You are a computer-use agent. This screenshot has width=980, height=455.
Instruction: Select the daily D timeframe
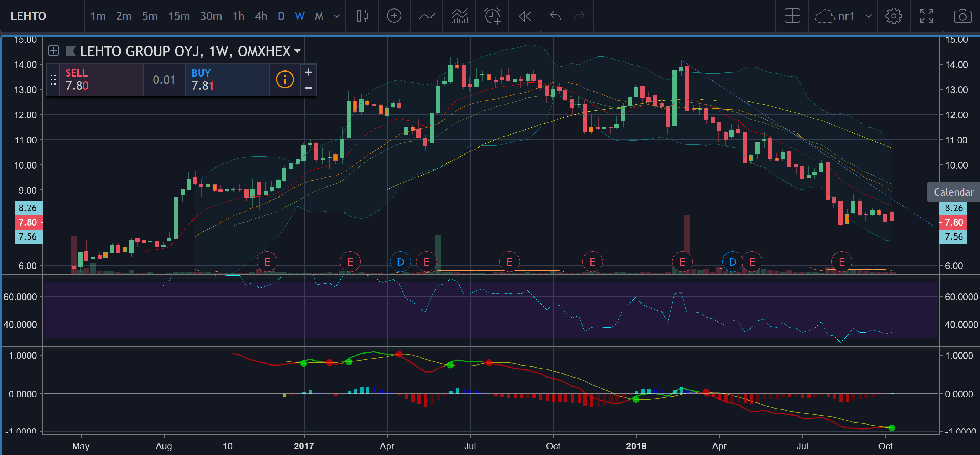pos(281,16)
